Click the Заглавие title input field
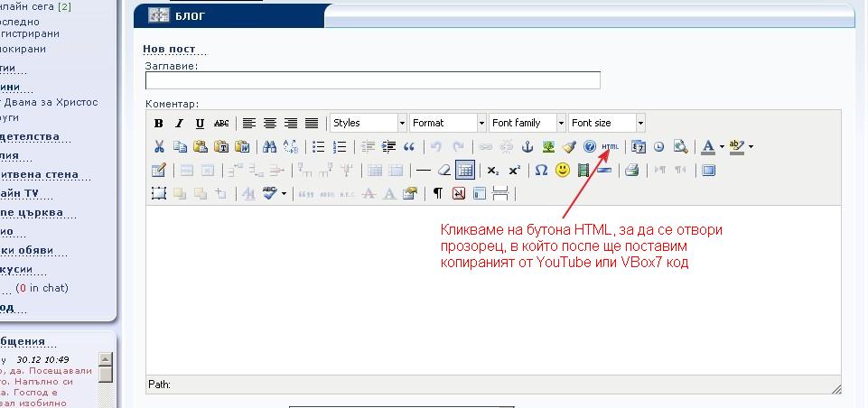Viewport: 868px width, 408px height. (372, 80)
